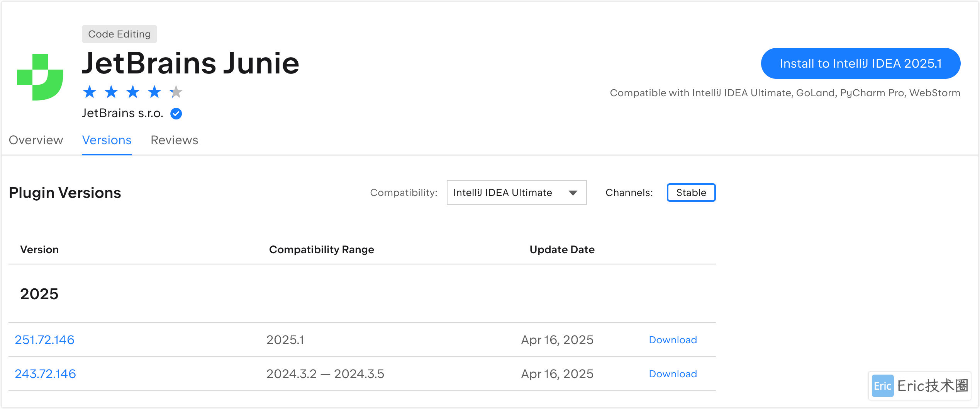Toggle the Stable channel filter
980x409 pixels.
[x=691, y=193]
